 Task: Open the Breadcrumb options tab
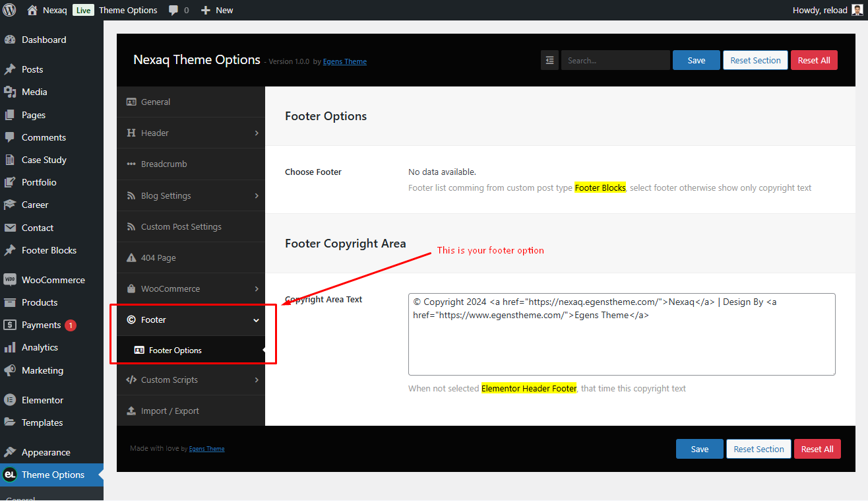coord(191,164)
